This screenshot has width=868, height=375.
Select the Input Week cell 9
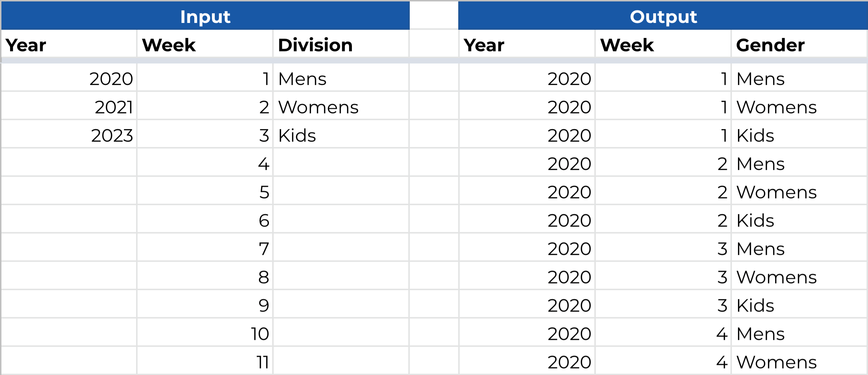pyautogui.click(x=205, y=304)
